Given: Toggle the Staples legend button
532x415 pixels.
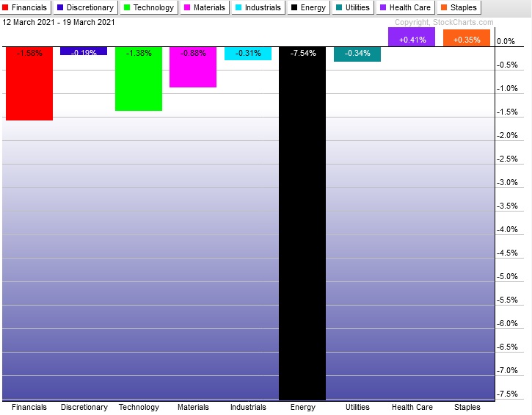Looking at the screenshot, I should click(459, 7).
